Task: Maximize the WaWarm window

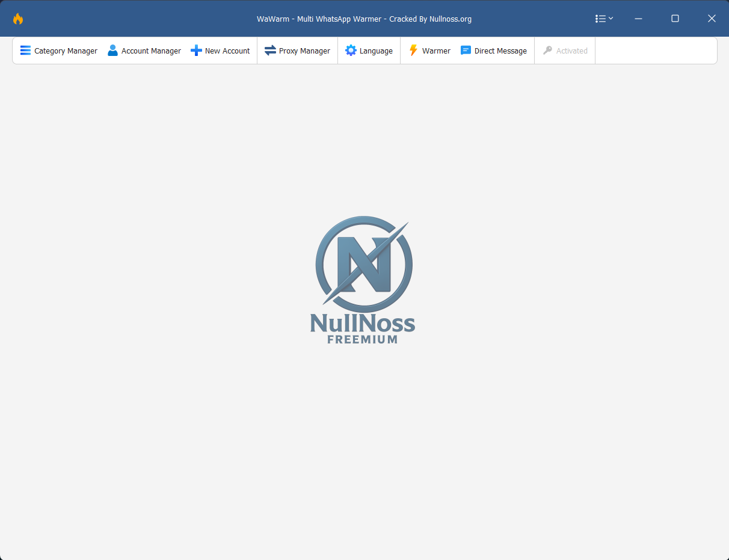Action: tap(675, 19)
